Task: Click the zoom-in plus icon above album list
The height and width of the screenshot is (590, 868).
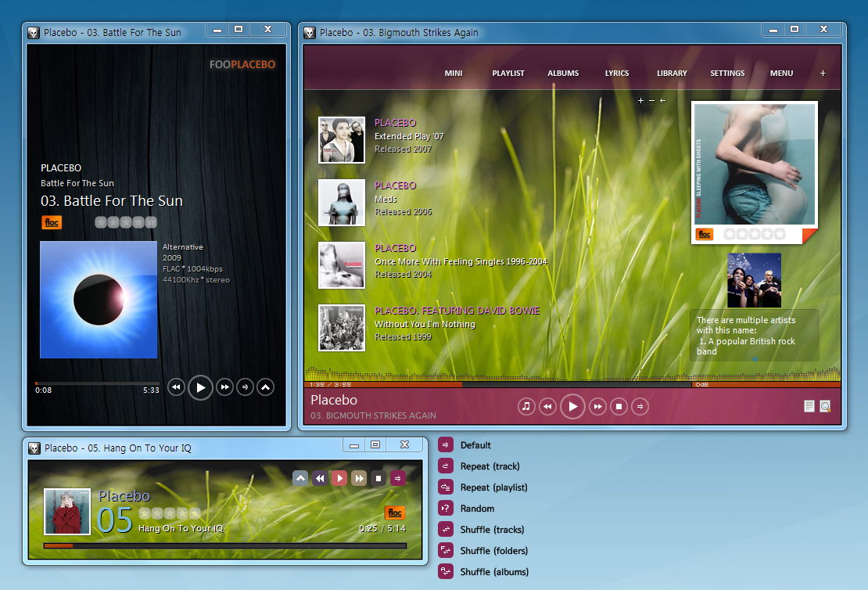Action: coord(640,101)
